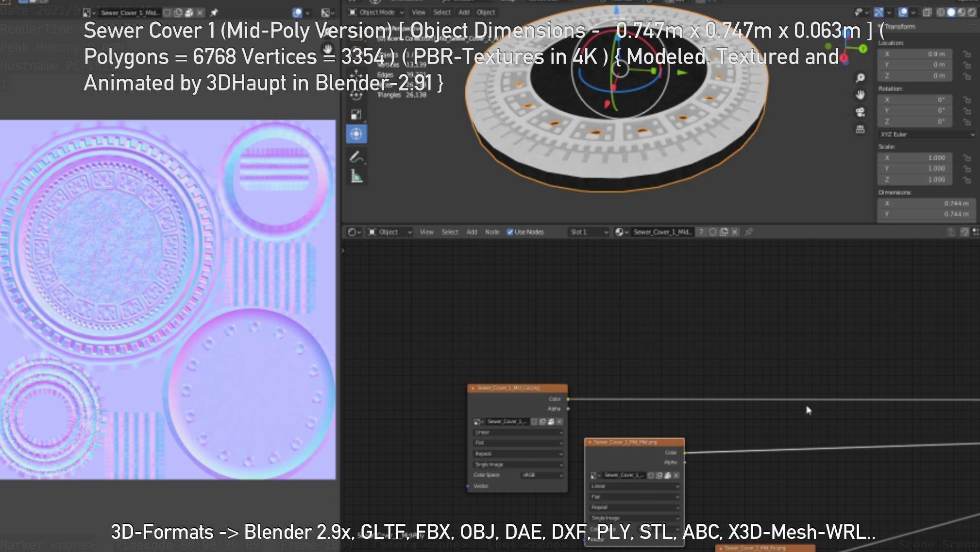980x552 pixels.
Task: Unlink image in the Met.png node
Action: tap(676, 475)
